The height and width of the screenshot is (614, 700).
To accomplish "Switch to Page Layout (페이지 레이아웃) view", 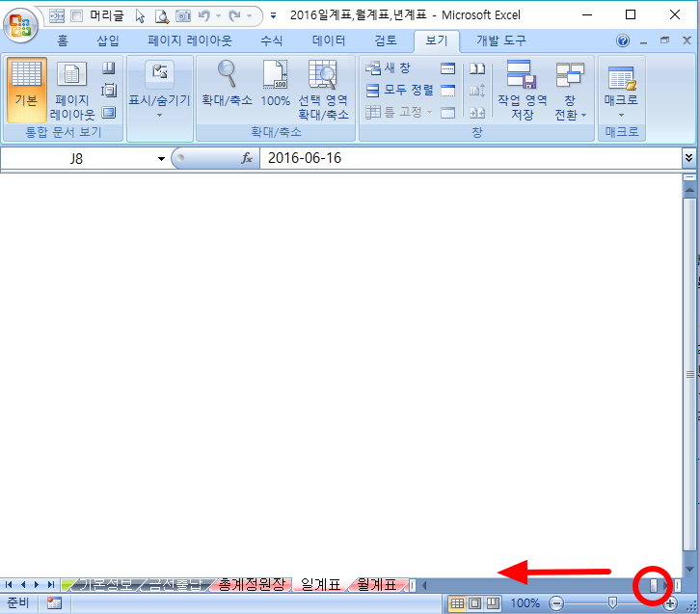I will 72,90.
